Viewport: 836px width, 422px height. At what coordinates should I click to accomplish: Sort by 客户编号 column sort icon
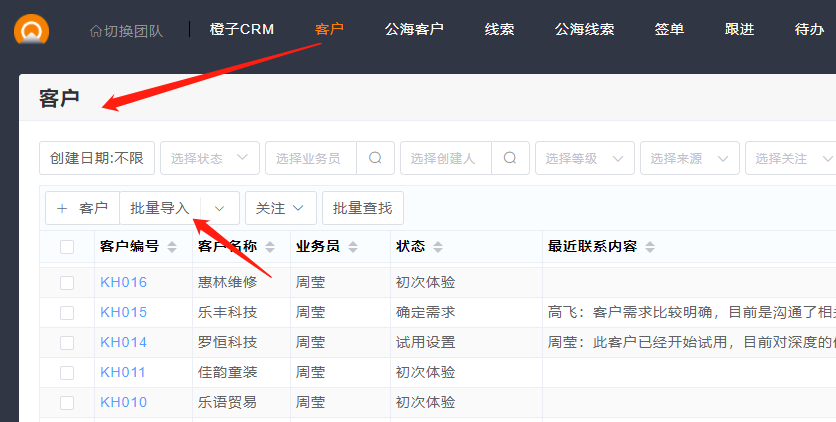[x=172, y=247]
